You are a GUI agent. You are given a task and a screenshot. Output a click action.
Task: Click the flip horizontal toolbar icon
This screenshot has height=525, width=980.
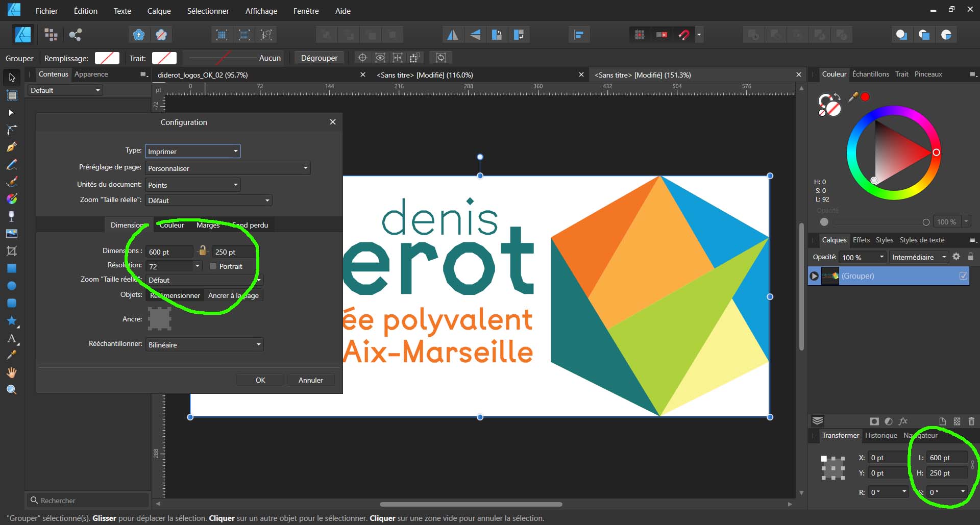tap(452, 35)
